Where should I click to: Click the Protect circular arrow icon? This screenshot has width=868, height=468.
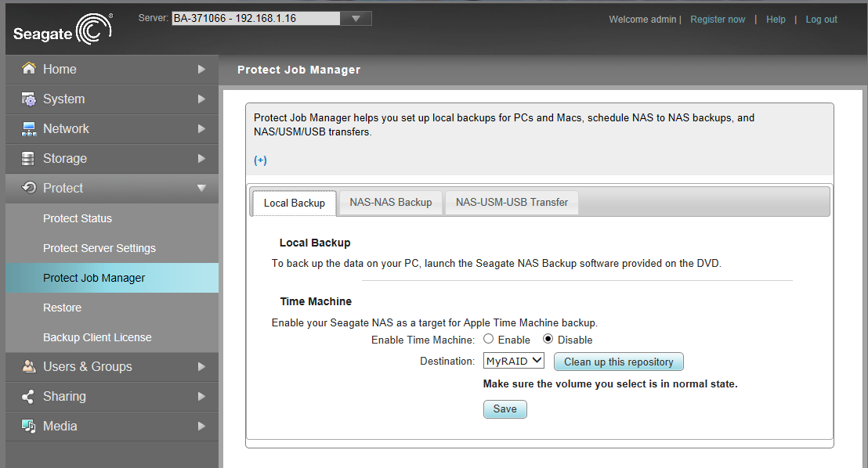[x=29, y=188]
